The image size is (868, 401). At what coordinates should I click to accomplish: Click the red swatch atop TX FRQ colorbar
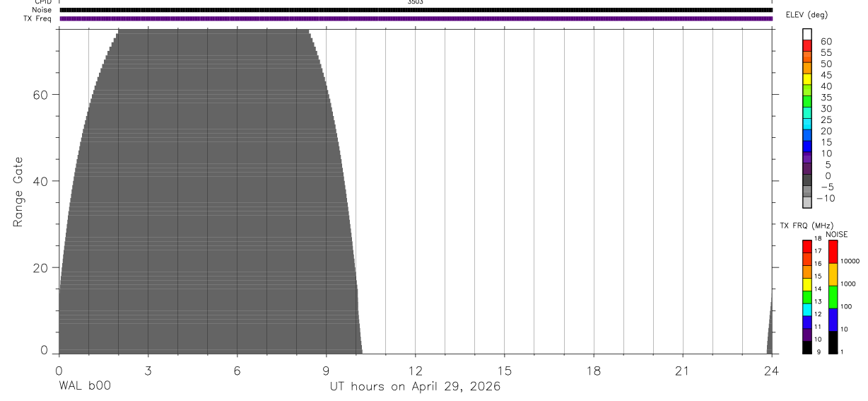tap(807, 247)
